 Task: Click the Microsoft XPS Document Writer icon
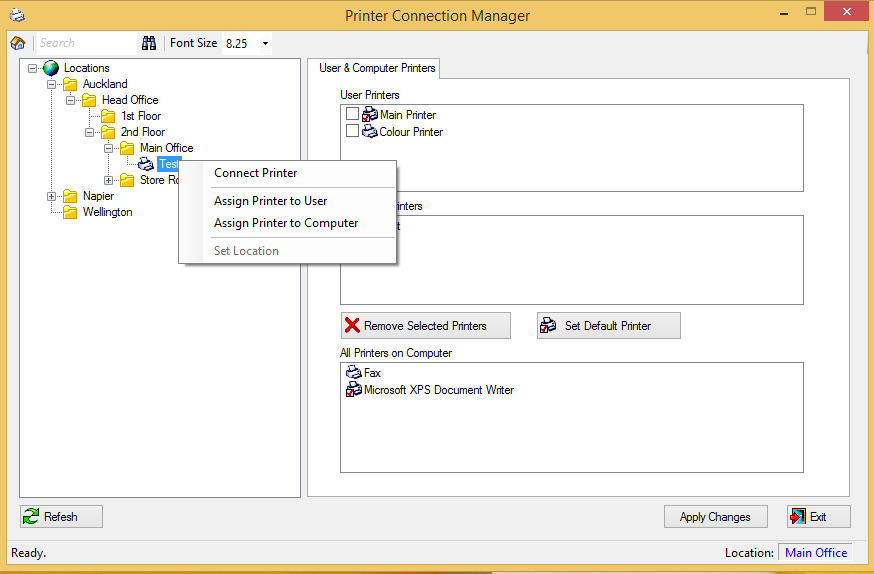click(x=353, y=390)
